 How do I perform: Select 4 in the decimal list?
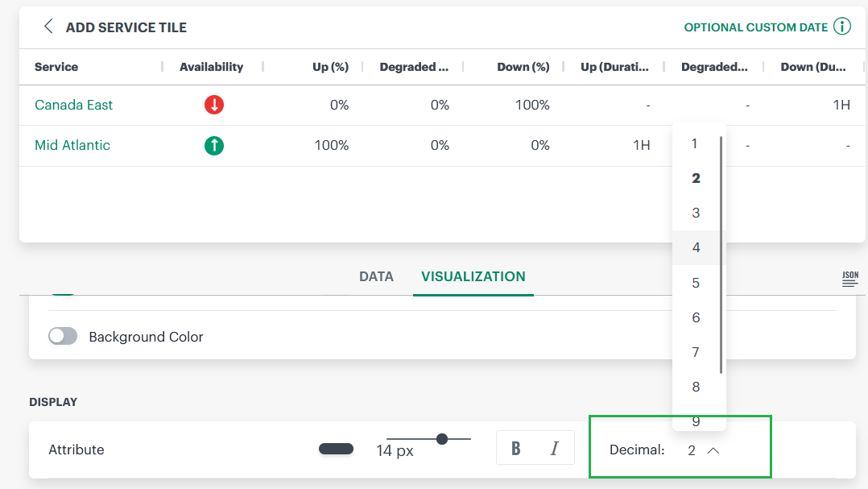pos(696,248)
